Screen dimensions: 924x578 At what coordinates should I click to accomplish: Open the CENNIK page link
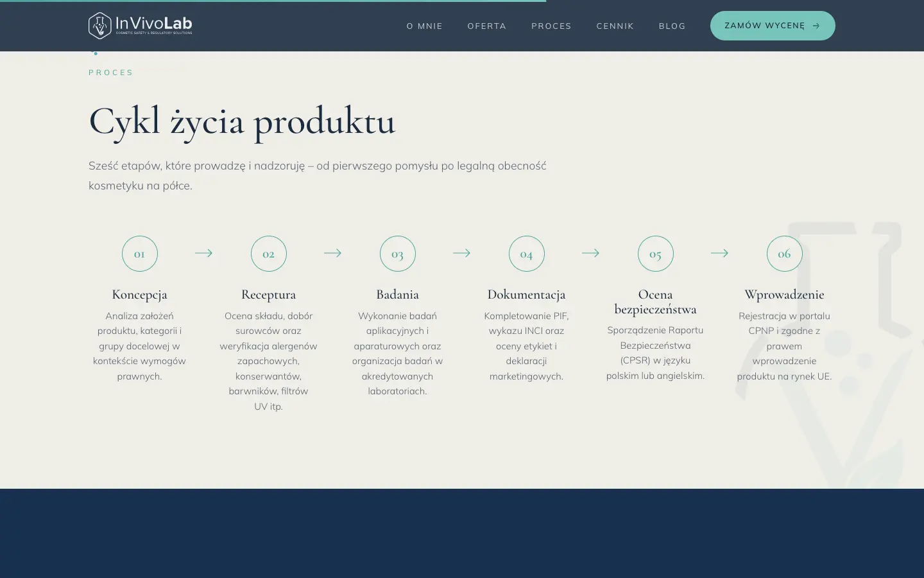(x=615, y=26)
